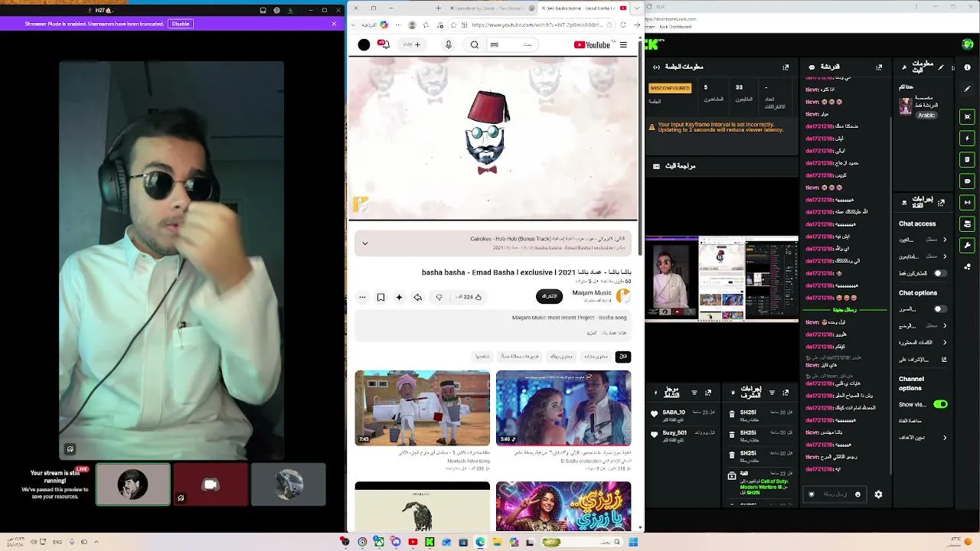Open the YouTube hamburger menu
This screenshot has width=980, height=551.
click(623, 45)
